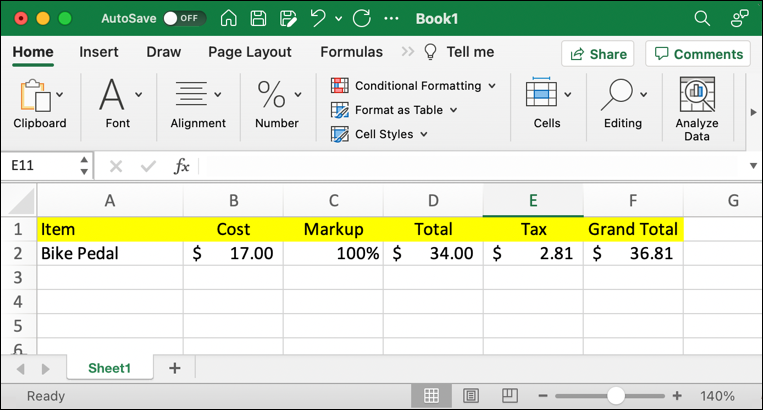This screenshot has width=763, height=410.
Task: Expand the Alignment group dropdown
Action: 218,94
